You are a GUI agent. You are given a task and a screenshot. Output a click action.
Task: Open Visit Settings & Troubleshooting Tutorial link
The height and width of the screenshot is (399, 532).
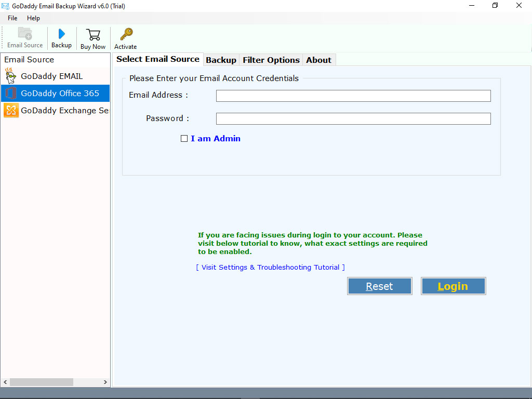(x=270, y=268)
